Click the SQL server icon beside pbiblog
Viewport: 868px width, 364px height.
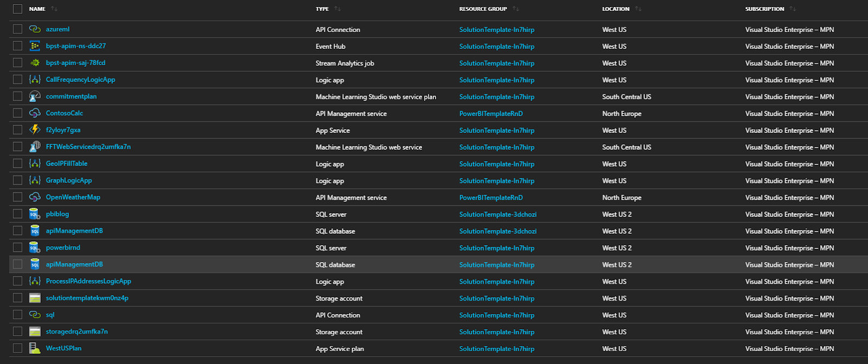(x=35, y=214)
